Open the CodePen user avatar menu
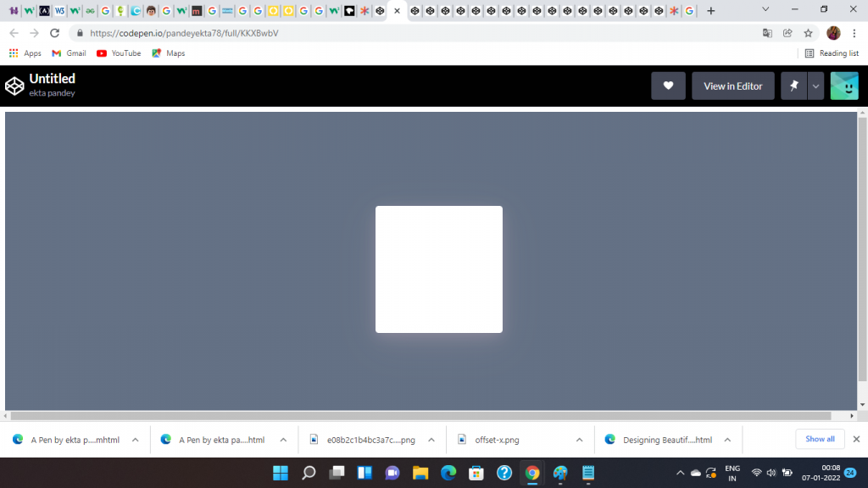The image size is (868, 488). tap(844, 86)
